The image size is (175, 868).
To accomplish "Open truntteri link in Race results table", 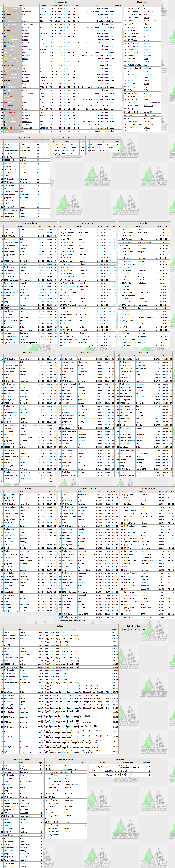I will coord(25,27).
